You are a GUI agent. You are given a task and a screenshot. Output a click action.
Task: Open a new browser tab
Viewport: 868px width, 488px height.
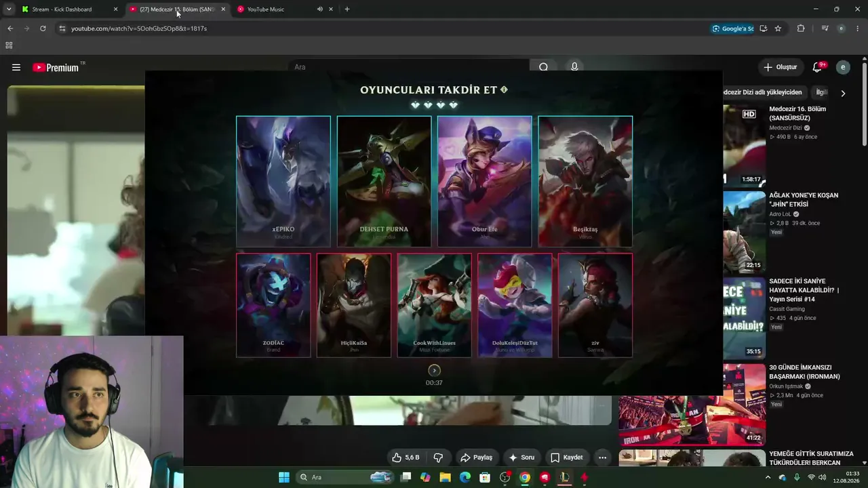pyautogui.click(x=347, y=9)
